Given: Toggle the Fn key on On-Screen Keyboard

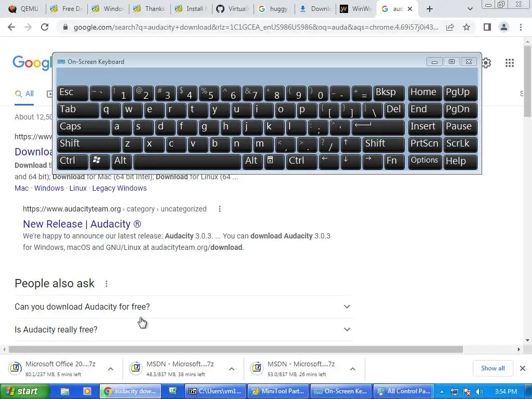Looking at the screenshot, I should point(395,162).
